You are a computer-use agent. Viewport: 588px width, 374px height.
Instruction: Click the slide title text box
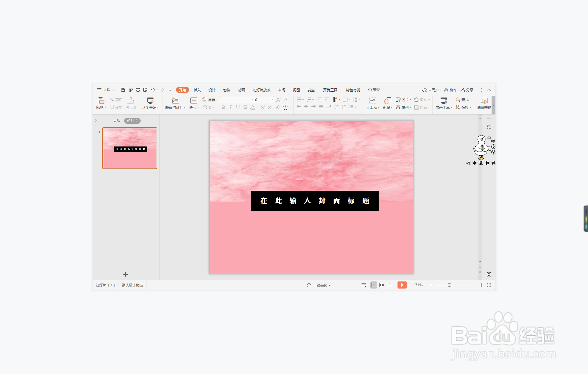315,201
